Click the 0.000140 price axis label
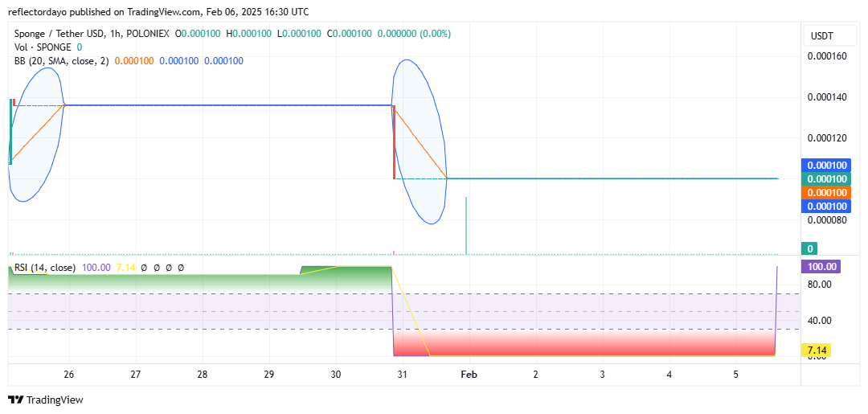The height and width of the screenshot is (414, 868). [x=828, y=96]
